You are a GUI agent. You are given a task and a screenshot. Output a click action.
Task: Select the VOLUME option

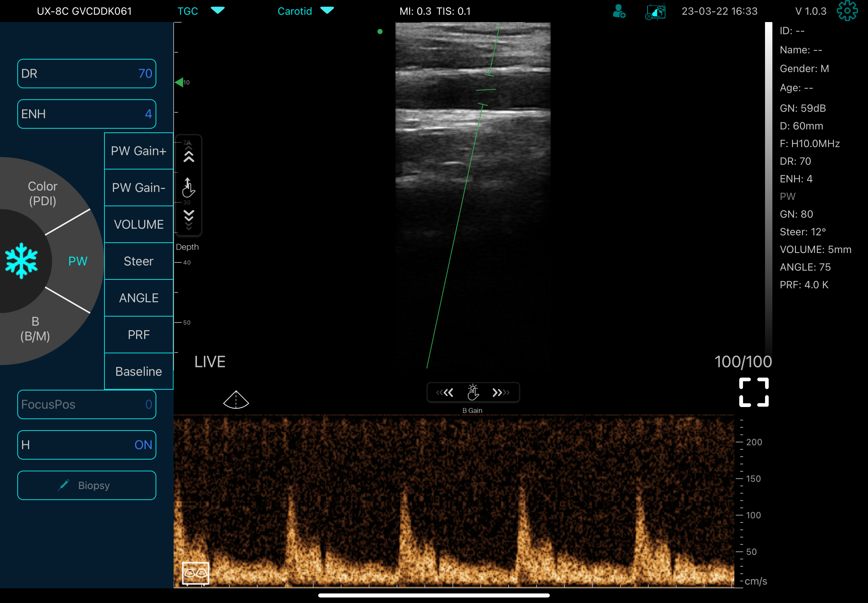[139, 224]
